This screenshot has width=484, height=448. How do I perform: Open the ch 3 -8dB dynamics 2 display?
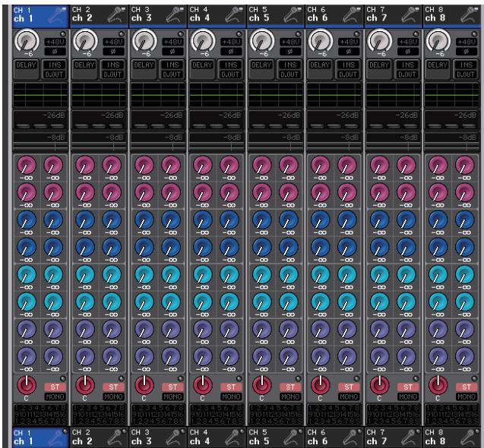click(x=158, y=142)
